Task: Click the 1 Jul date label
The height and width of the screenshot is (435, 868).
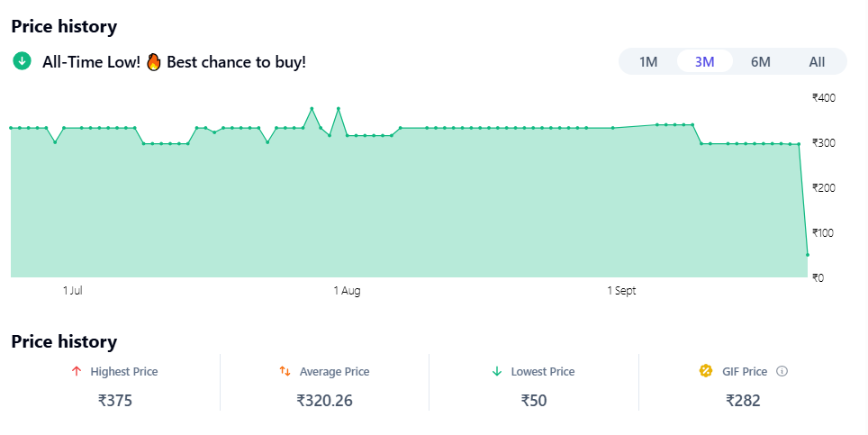Action: (73, 291)
